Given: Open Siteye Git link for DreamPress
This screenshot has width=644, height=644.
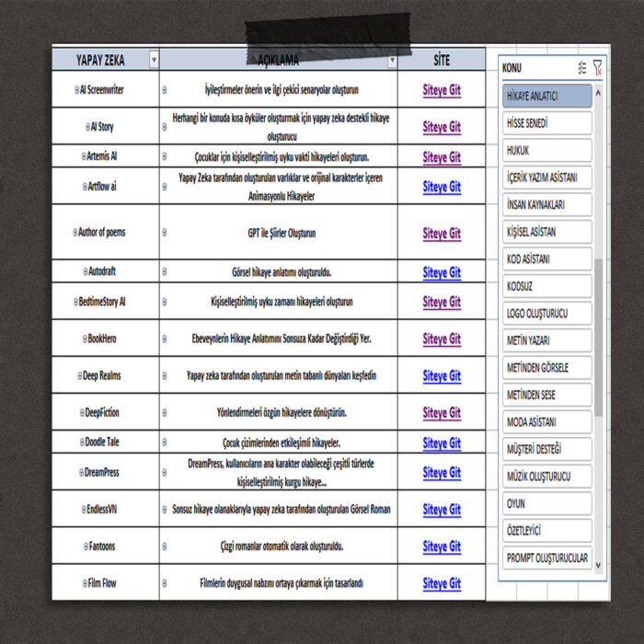Looking at the screenshot, I should click(x=442, y=473).
